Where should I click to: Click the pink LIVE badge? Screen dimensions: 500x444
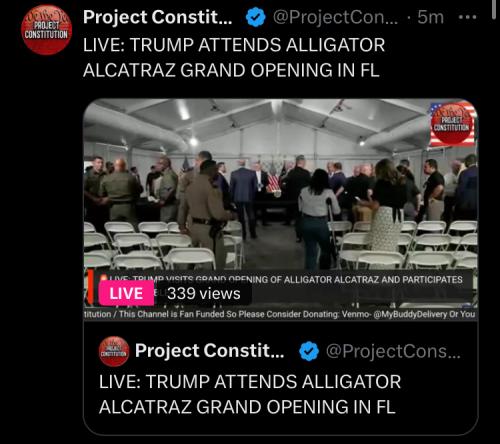(126, 293)
